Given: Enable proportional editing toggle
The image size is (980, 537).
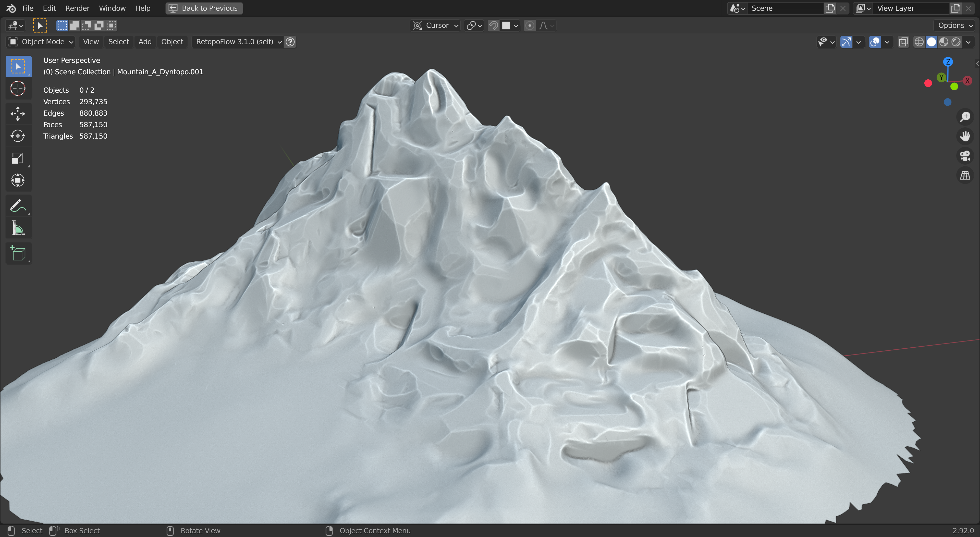Looking at the screenshot, I should coord(530,26).
